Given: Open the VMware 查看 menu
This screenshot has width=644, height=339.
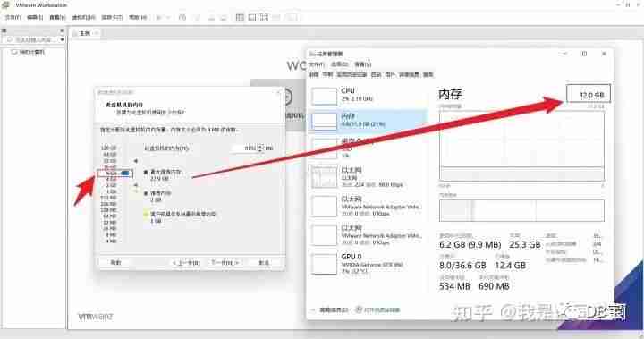Looking at the screenshot, I should (x=57, y=18).
